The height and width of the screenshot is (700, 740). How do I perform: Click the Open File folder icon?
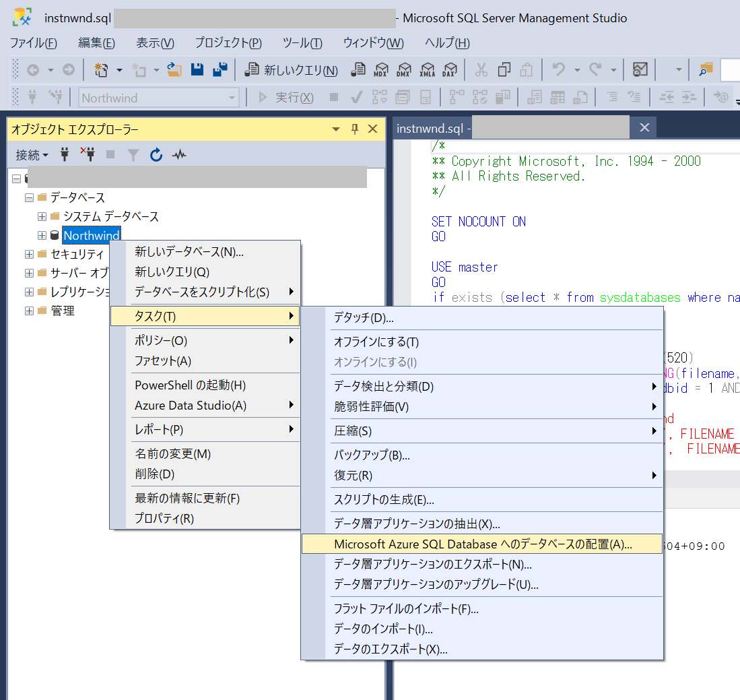pos(174,70)
